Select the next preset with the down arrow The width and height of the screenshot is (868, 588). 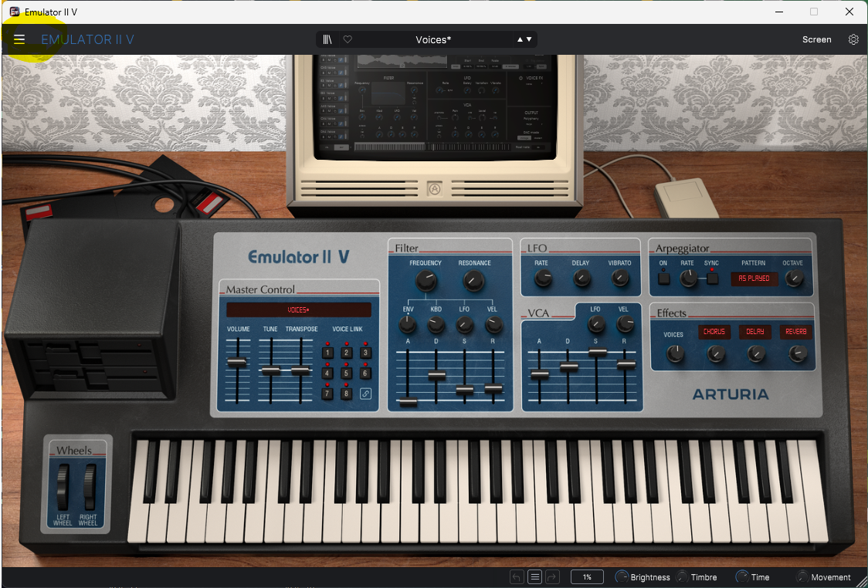click(529, 39)
